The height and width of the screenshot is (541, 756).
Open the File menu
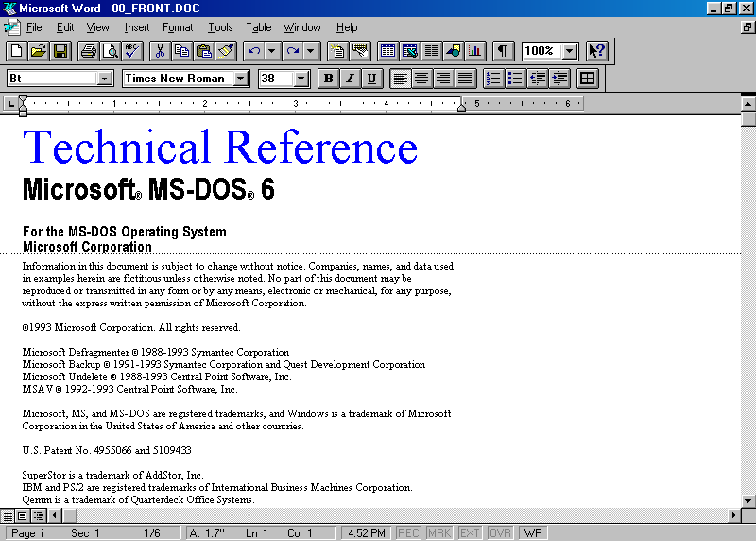pyautogui.click(x=34, y=27)
